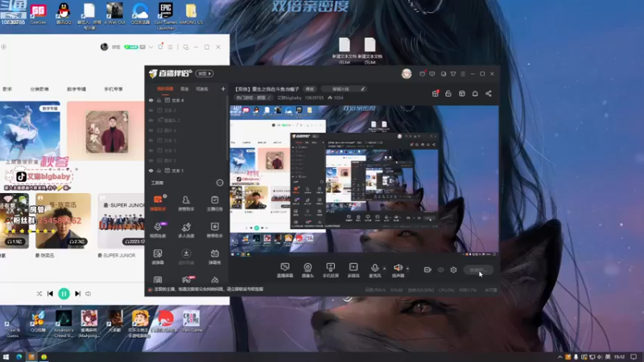
Task: Go to previous track in the music player
Action: (50, 294)
